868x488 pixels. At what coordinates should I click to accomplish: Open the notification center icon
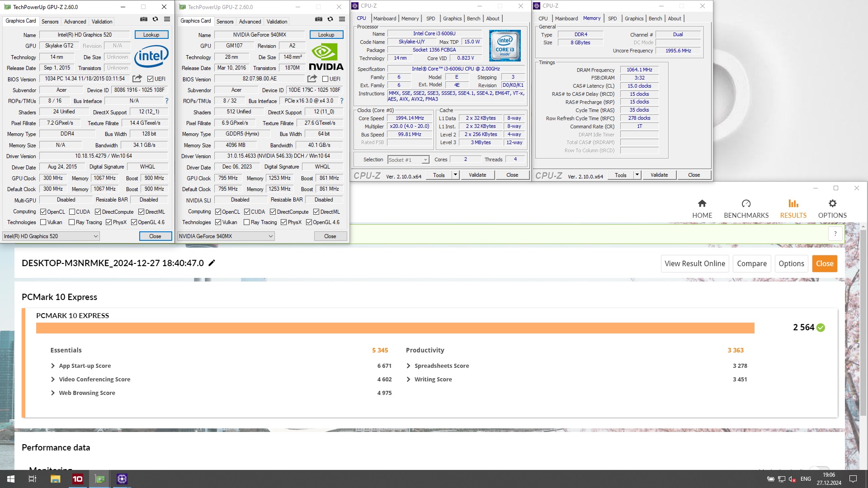coord(853,479)
